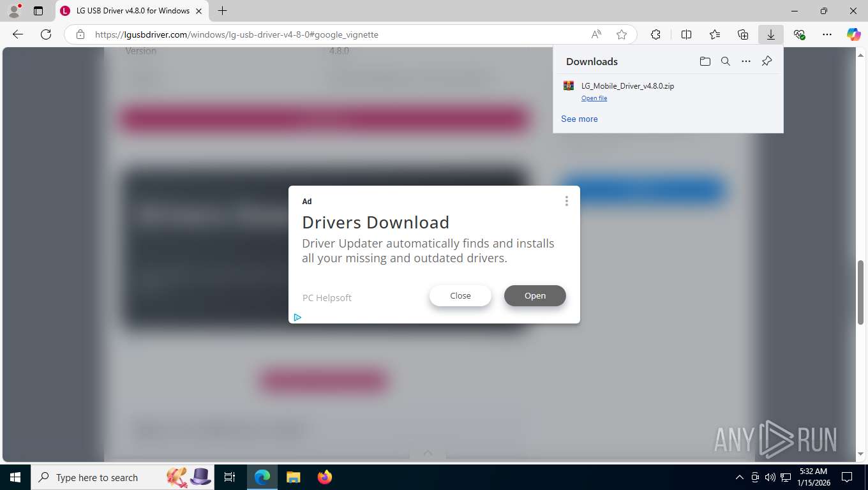Open the clock showing 5:32 AM
868x490 pixels.
(x=812, y=477)
